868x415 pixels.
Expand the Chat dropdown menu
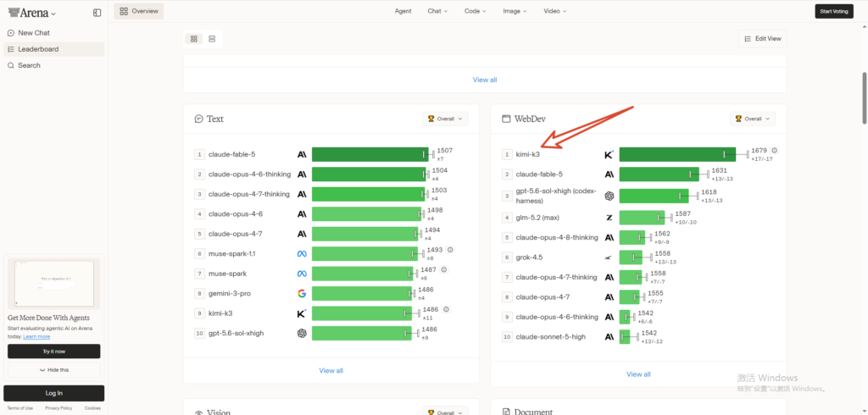(437, 11)
